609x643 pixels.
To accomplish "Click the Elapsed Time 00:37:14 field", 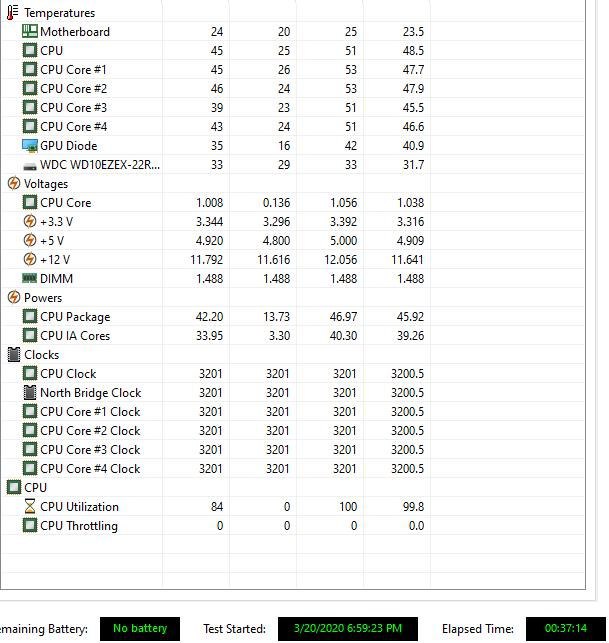I will (x=566, y=628).
